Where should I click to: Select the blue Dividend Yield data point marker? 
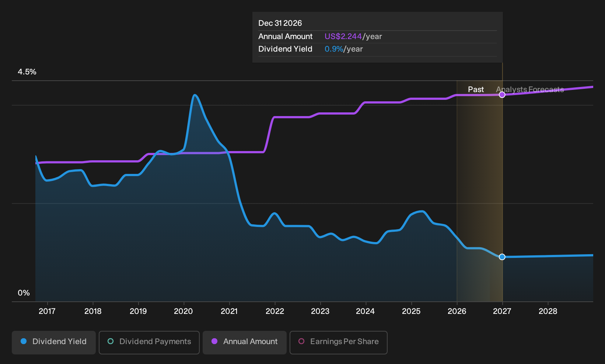tap(502, 257)
